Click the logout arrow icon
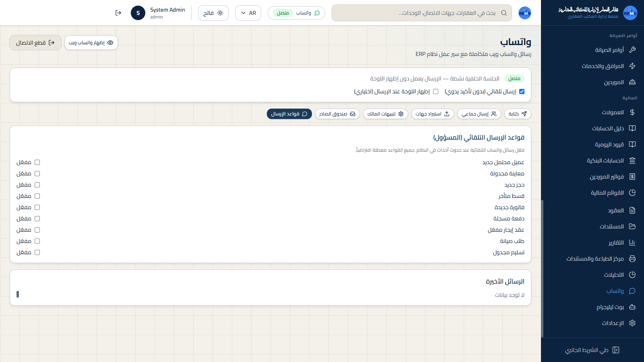Image resolution: width=644 pixels, height=362 pixels. (x=118, y=13)
